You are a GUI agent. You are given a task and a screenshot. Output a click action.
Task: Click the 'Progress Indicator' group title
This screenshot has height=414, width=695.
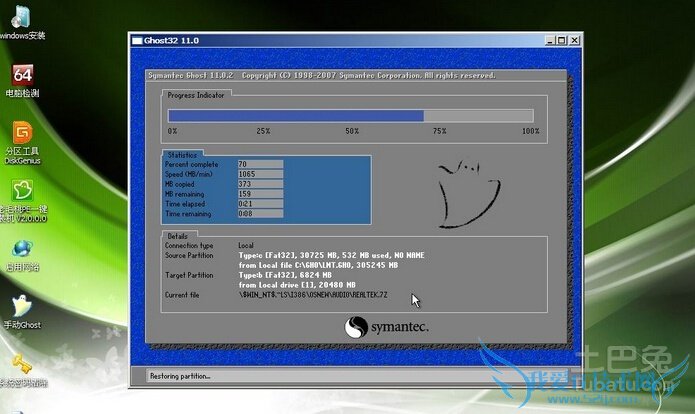pyautogui.click(x=195, y=95)
